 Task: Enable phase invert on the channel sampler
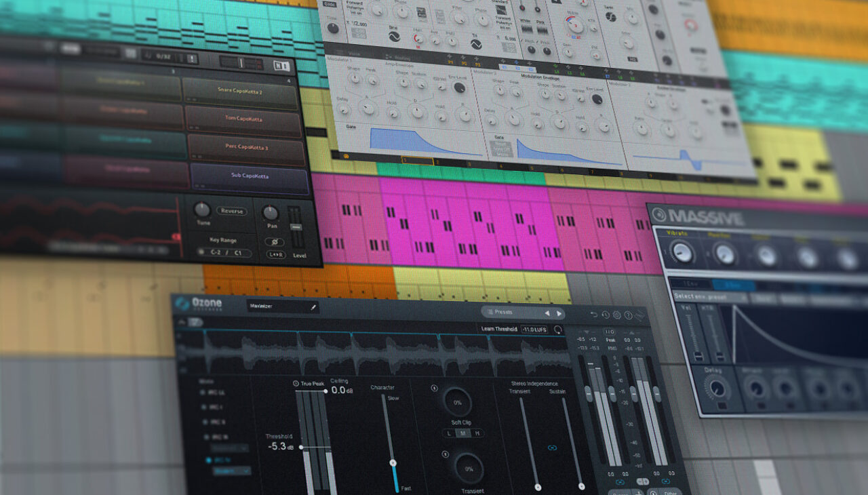point(275,242)
